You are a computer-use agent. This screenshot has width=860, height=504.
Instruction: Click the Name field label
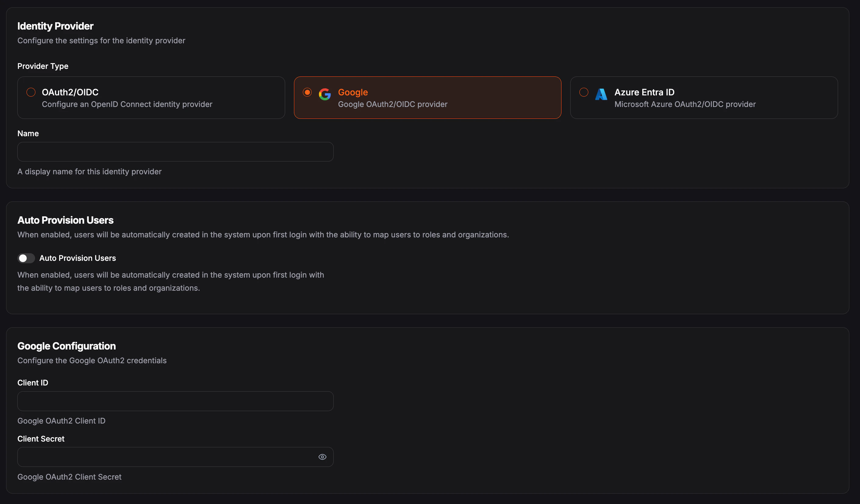point(28,133)
